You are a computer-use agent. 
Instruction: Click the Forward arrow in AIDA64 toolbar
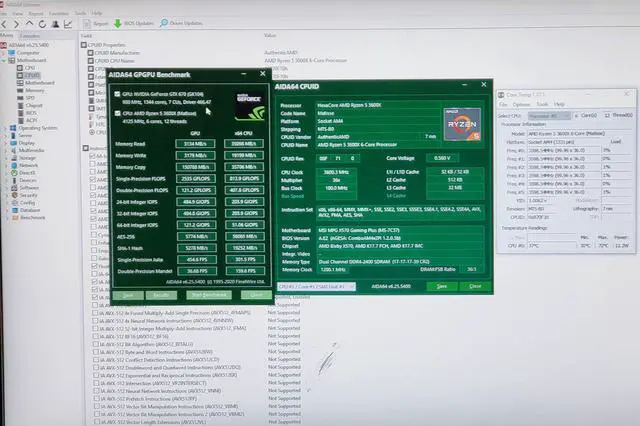click(16, 24)
